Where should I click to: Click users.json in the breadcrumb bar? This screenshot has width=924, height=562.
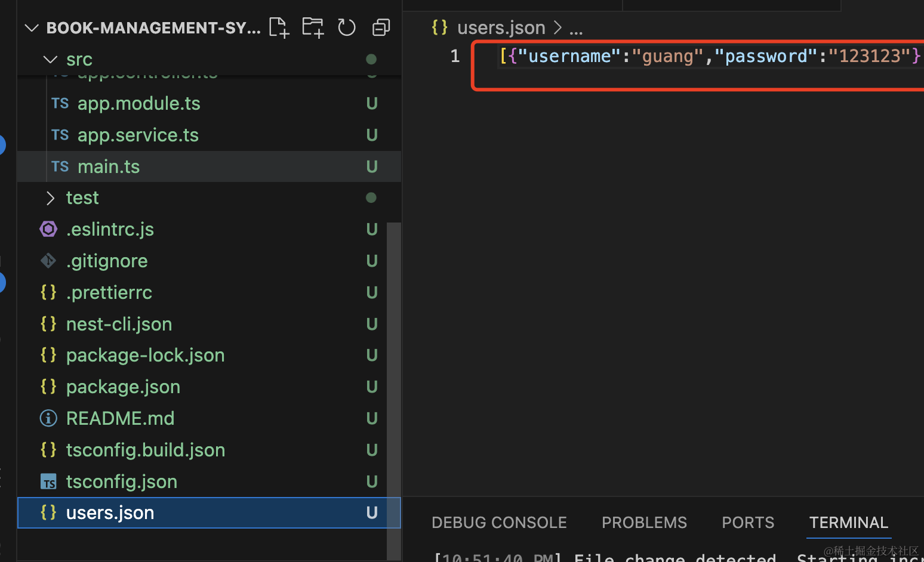pyautogui.click(x=501, y=27)
